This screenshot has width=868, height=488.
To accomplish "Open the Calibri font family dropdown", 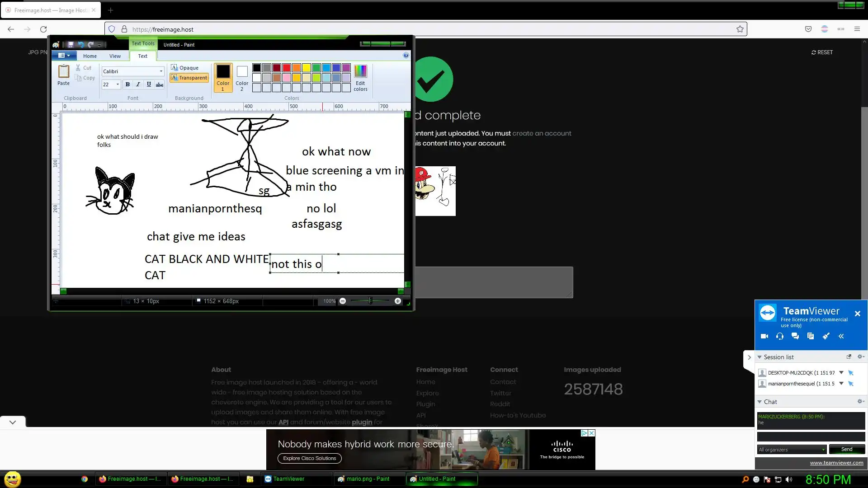I will pos(161,71).
